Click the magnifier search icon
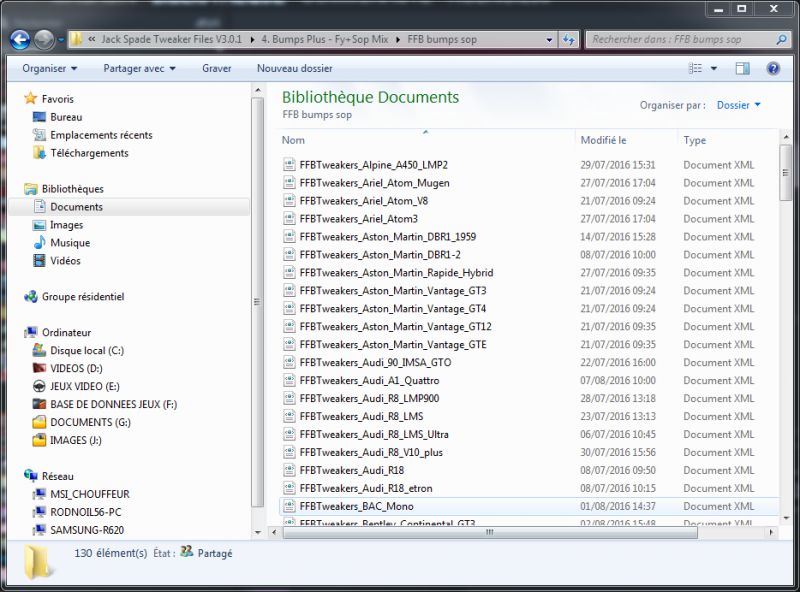 pos(781,39)
